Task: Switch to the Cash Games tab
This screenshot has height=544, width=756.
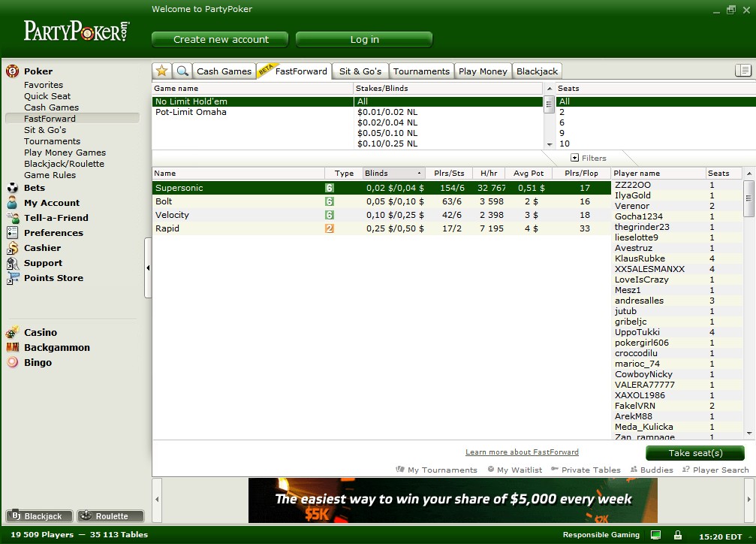Action: [x=224, y=71]
